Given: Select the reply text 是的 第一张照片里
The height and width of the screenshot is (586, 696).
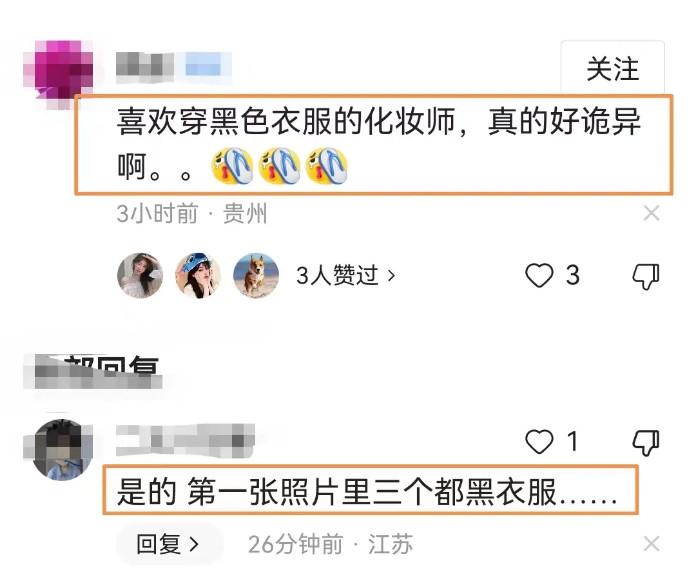Looking at the screenshot, I should tap(243, 492).
